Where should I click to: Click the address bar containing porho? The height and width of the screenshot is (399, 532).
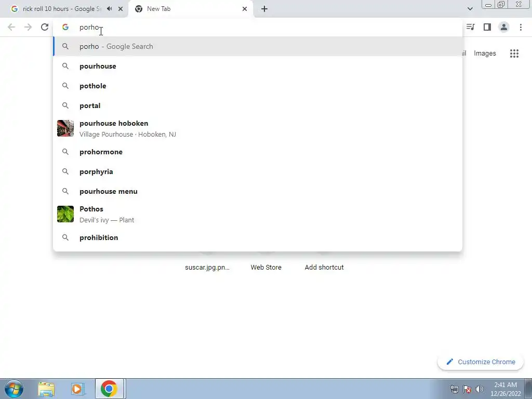coord(258,27)
